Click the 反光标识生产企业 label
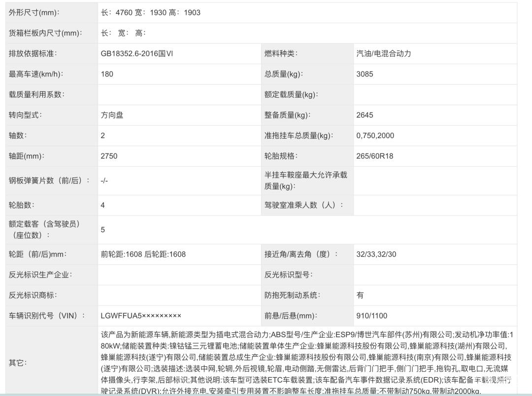This screenshot has width=532, height=396. 40,274
